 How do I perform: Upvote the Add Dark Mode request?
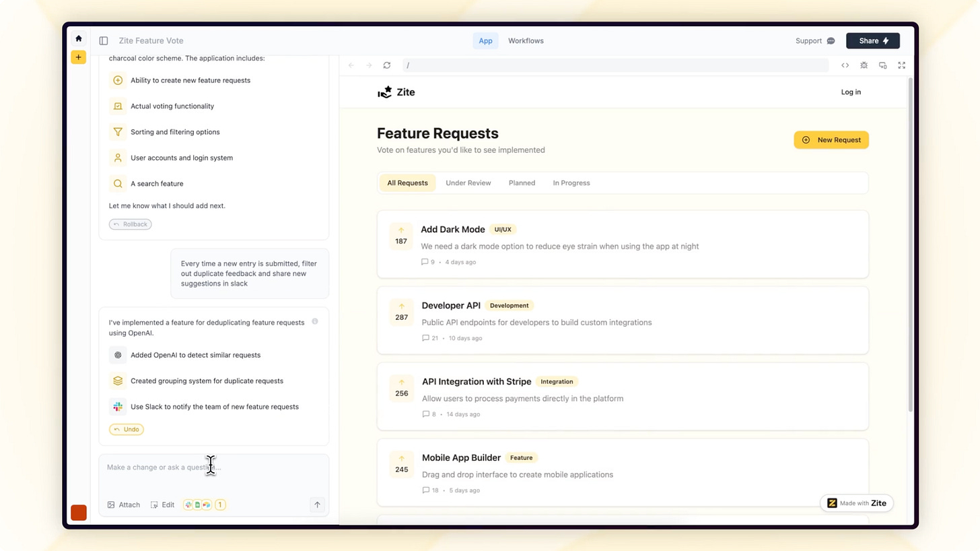coord(401,236)
